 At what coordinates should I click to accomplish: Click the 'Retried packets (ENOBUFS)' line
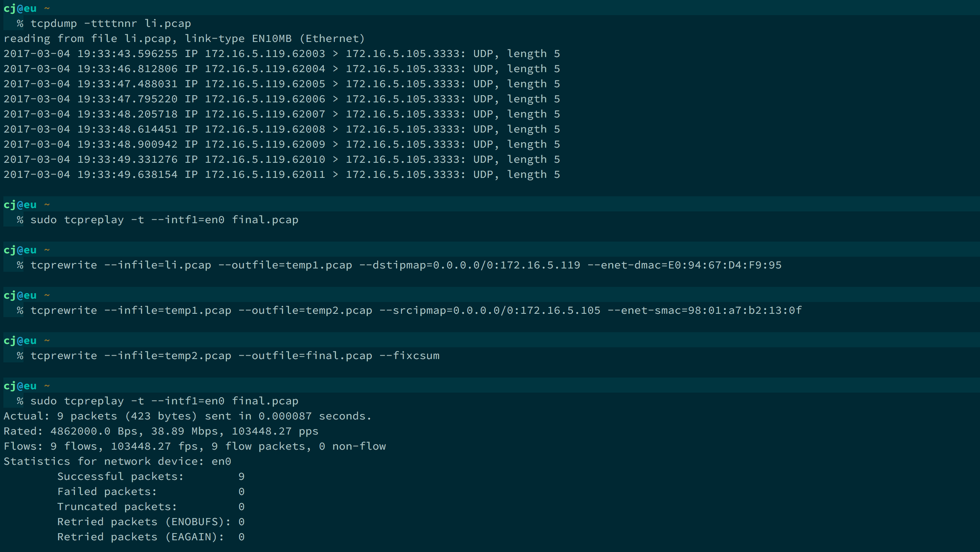coord(151,522)
